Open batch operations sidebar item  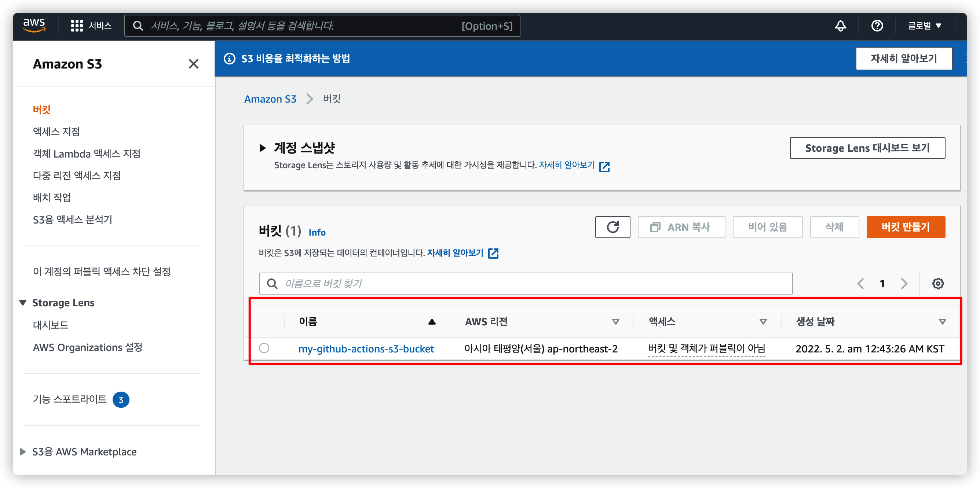pyautogui.click(x=52, y=197)
